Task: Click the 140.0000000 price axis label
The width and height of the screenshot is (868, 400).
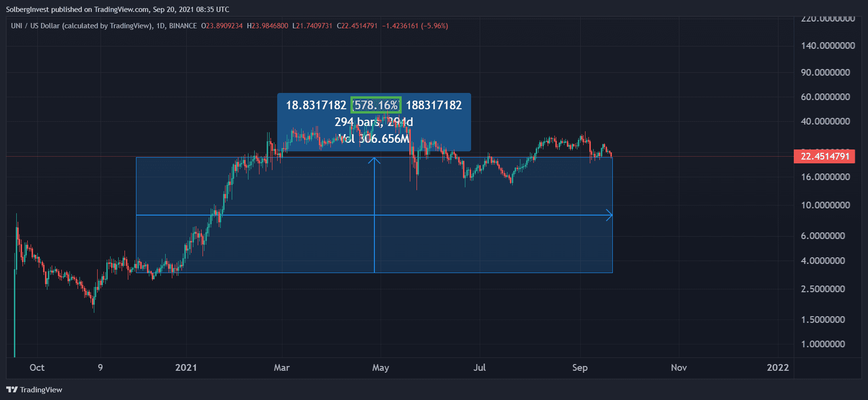Action: point(828,46)
